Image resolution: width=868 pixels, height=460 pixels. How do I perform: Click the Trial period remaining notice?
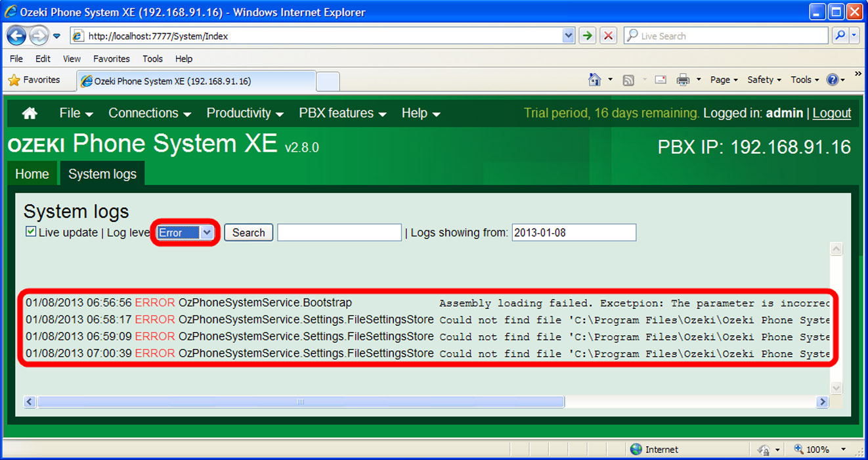pos(611,113)
